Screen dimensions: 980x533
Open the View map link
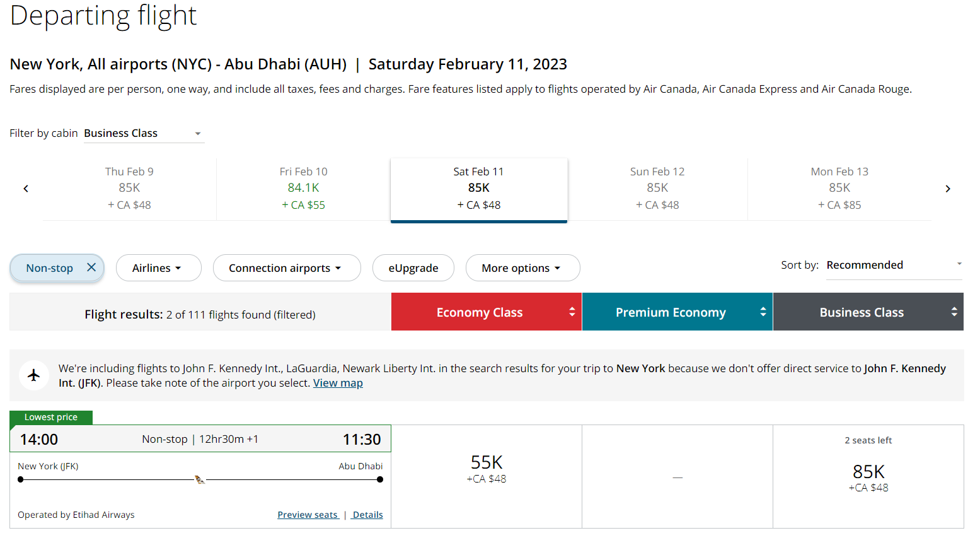click(338, 382)
